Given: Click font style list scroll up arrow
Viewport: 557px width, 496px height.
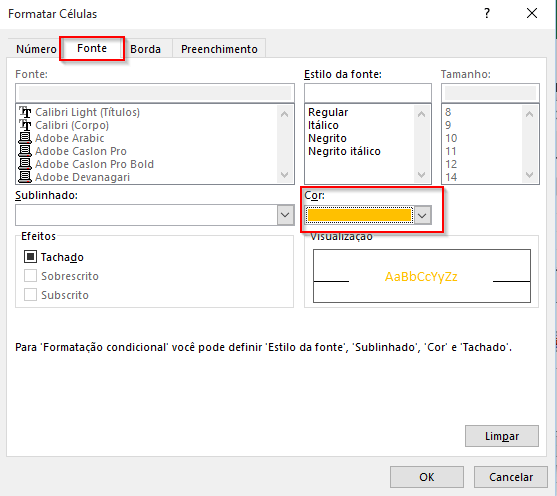Looking at the screenshot, I should (x=421, y=114).
